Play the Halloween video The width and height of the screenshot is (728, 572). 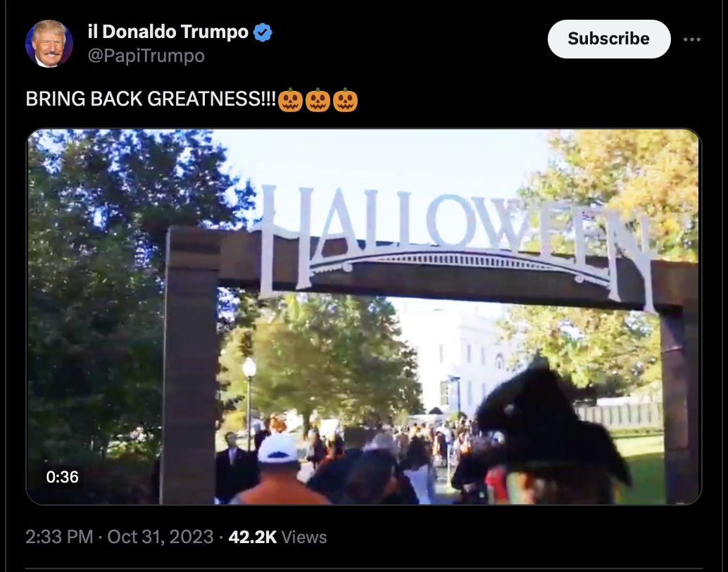coord(363,316)
